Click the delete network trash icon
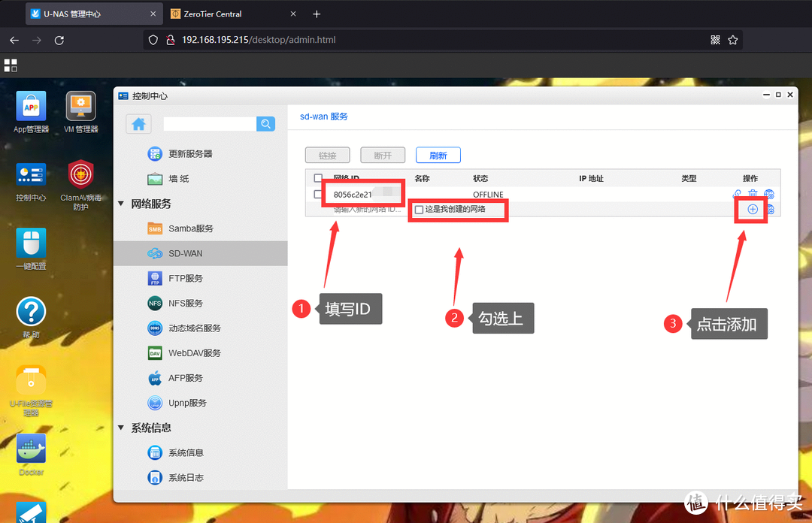 [x=752, y=193]
